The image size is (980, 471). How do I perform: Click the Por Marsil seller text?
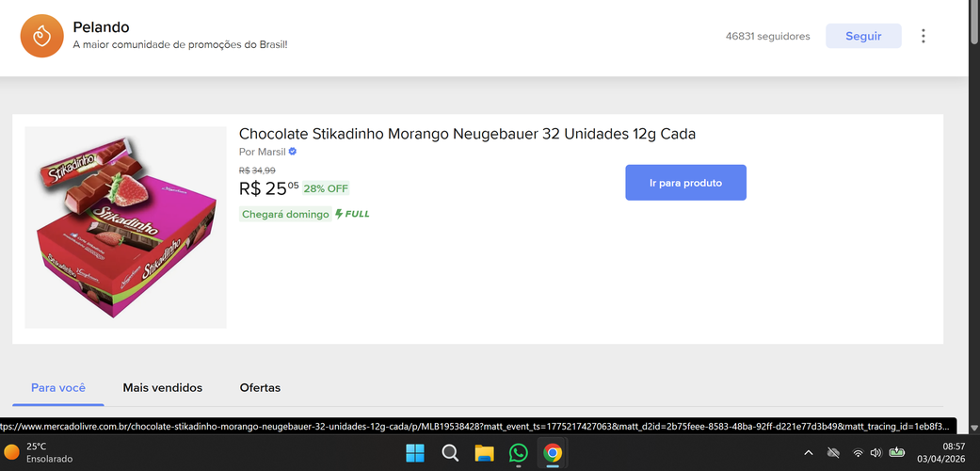[263, 152]
